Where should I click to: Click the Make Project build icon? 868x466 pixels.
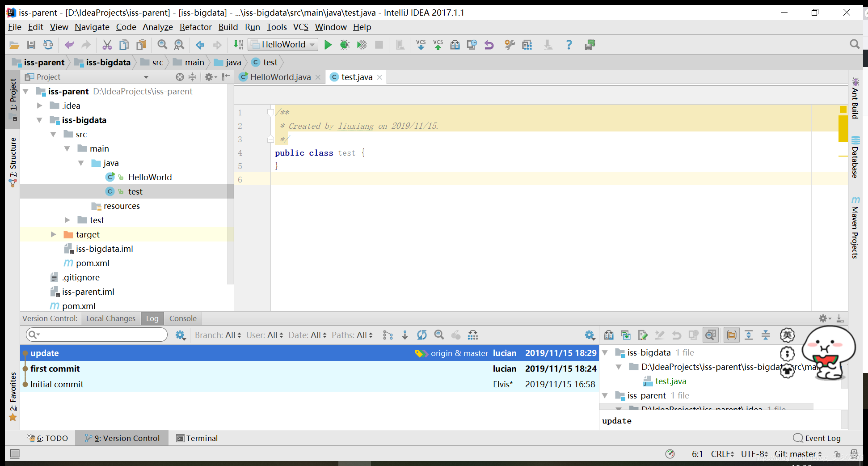238,45
